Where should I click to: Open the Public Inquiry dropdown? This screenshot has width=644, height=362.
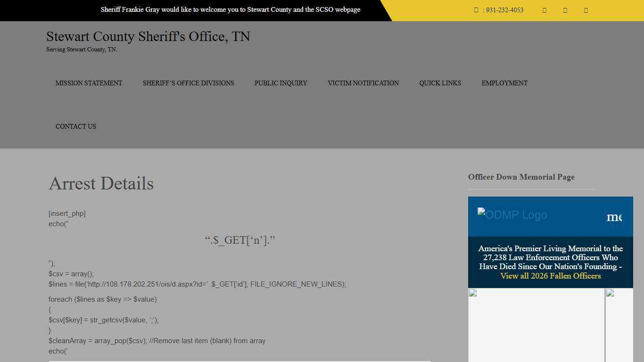pyautogui.click(x=281, y=83)
